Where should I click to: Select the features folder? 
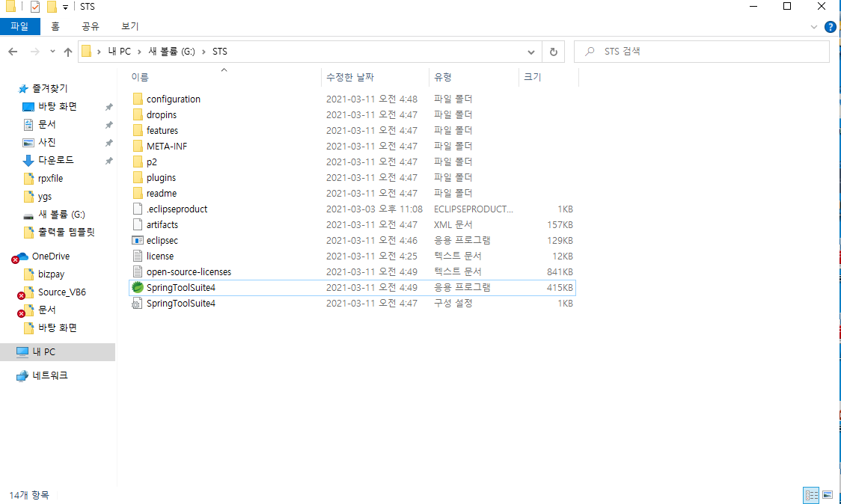(352, 130)
